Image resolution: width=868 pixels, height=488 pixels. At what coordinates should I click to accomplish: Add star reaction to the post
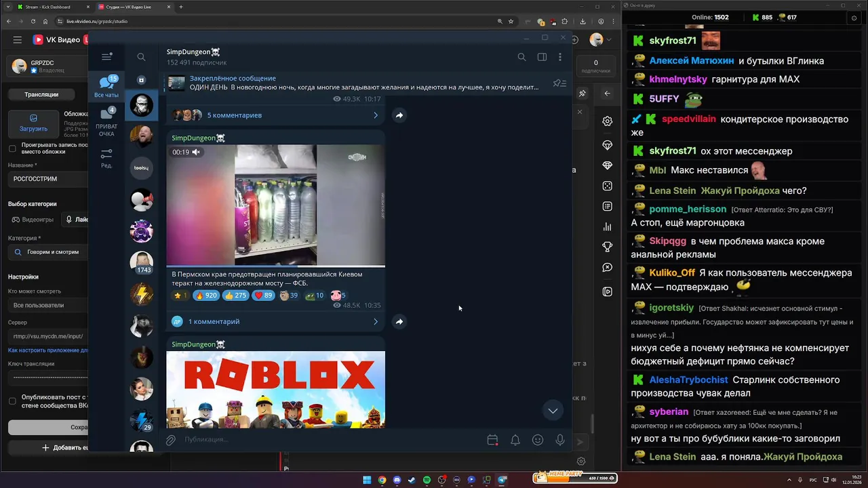click(x=180, y=296)
